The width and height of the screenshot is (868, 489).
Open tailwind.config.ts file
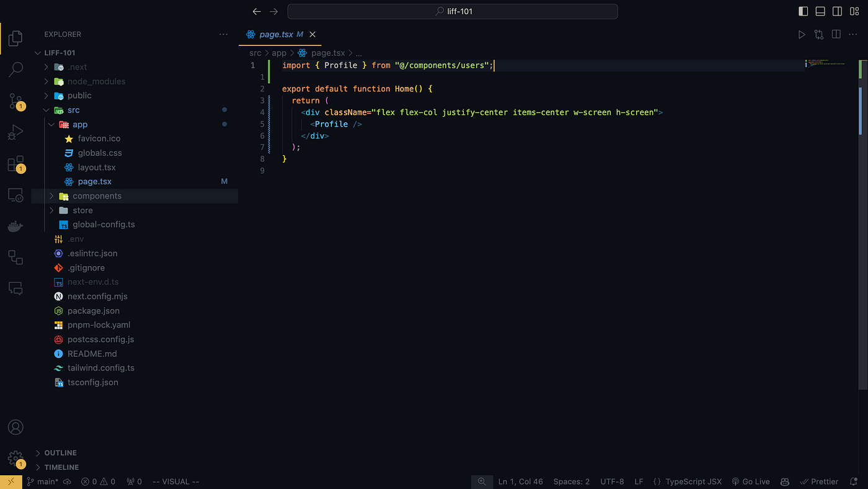click(x=135, y=368)
